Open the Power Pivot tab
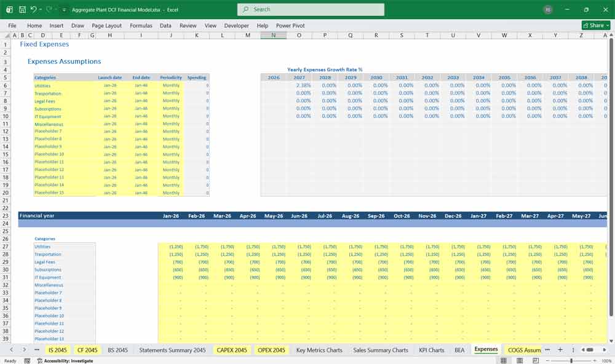 click(290, 25)
